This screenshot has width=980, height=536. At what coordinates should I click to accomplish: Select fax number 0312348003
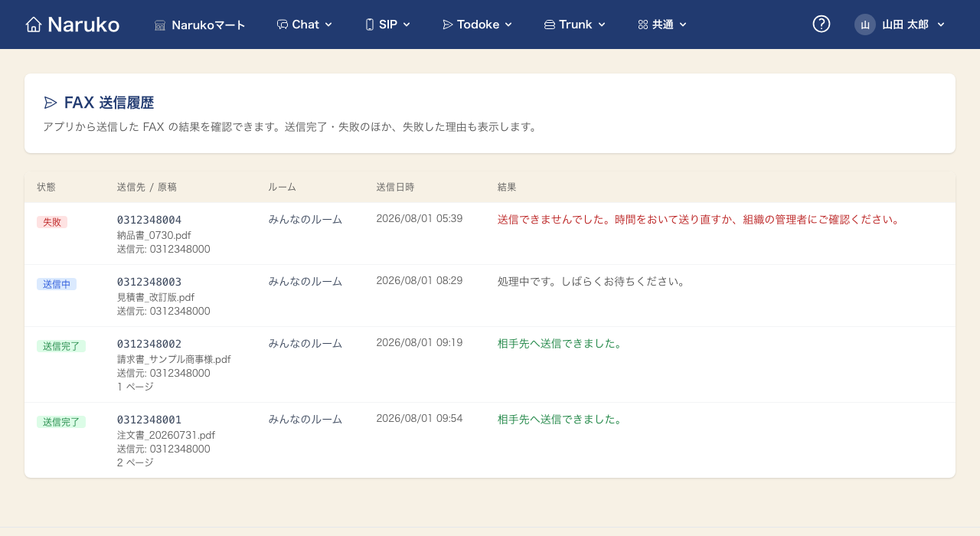click(x=149, y=282)
